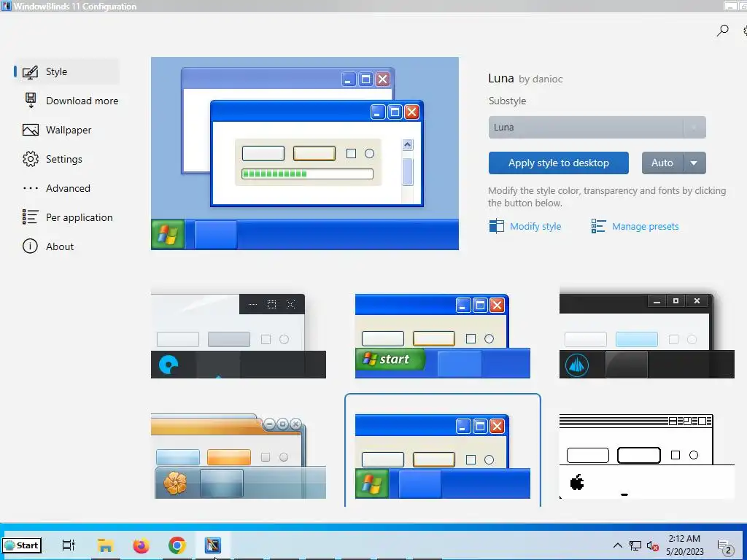
Task: Click the taskbar Start button
Action: tap(22, 545)
